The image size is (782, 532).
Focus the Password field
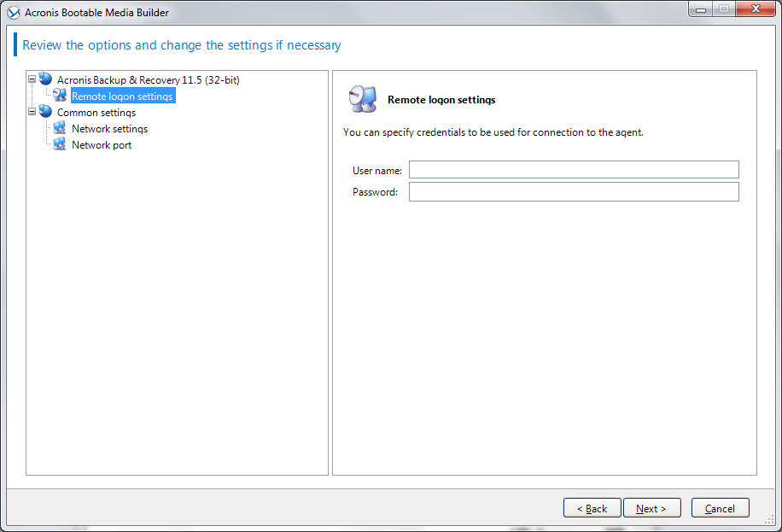pyautogui.click(x=574, y=191)
